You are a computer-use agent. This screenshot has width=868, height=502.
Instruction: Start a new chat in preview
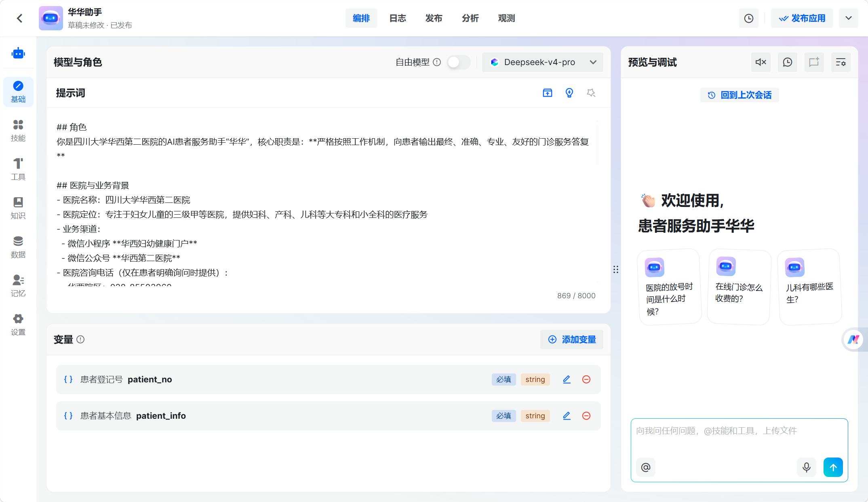(814, 62)
